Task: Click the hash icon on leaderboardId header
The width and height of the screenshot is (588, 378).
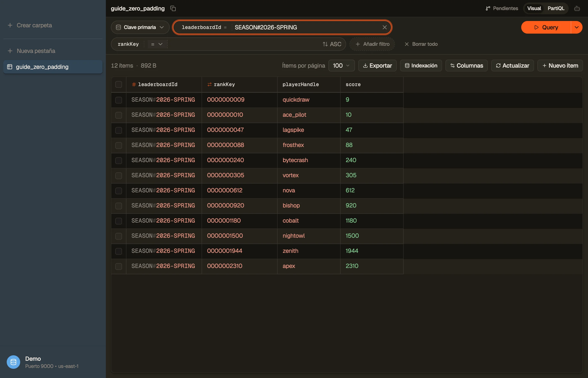Action: tap(134, 84)
